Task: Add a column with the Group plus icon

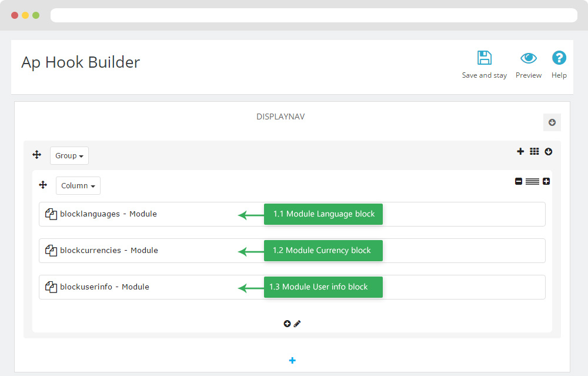Action: click(520, 151)
